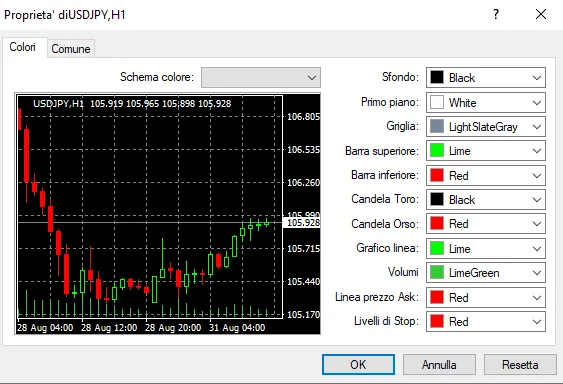Image resolution: width=563 pixels, height=384 pixels.
Task: Click the white Primo piano swatch
Action: 437,102
